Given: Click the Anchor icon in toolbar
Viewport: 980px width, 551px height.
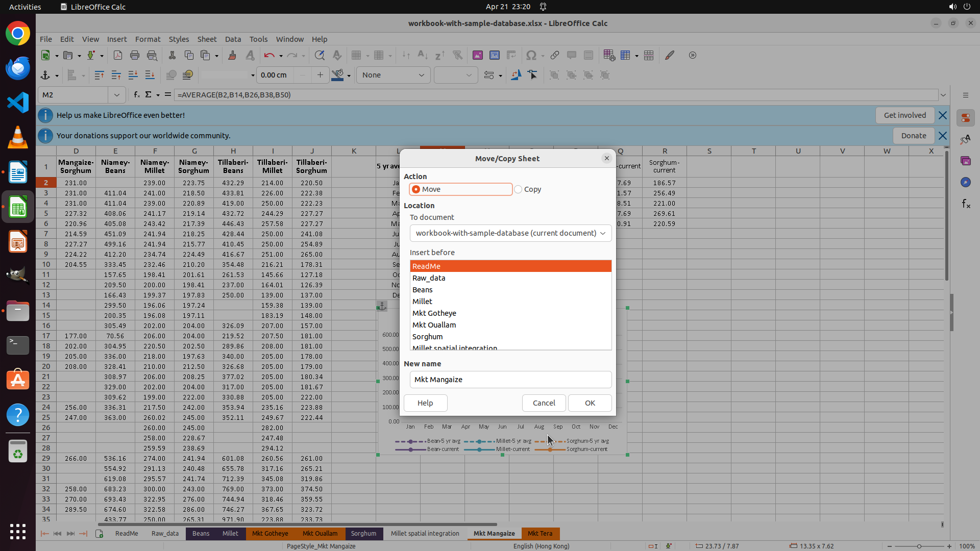Looking at the screenshot, I should point(45,75).
